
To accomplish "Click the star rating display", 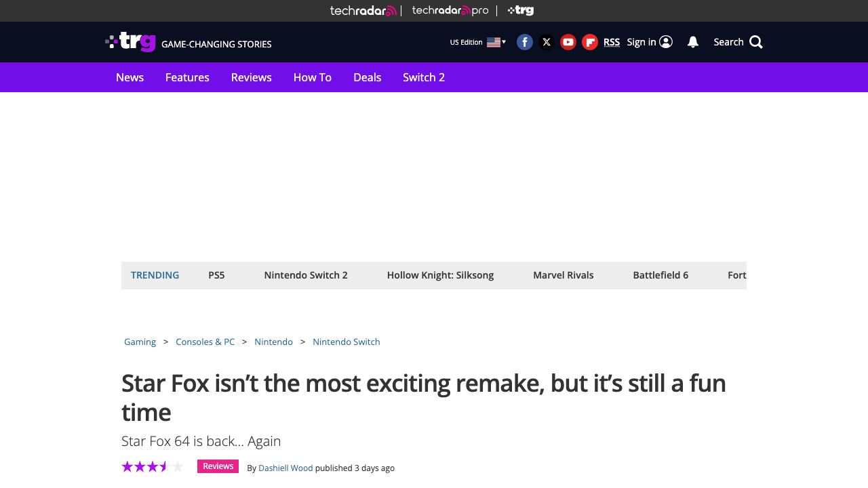I will 153,466.
